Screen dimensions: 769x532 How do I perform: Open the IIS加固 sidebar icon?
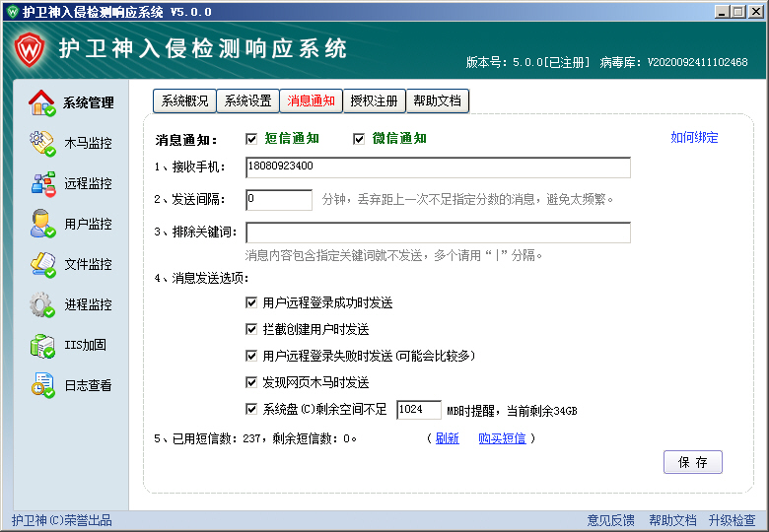pyautogui.click(x=42, y=345)
